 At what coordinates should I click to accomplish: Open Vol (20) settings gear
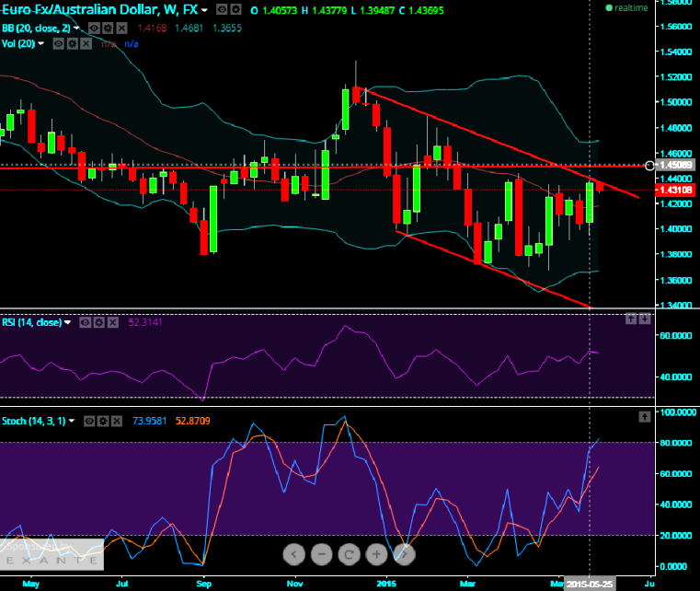click(73, 44)
